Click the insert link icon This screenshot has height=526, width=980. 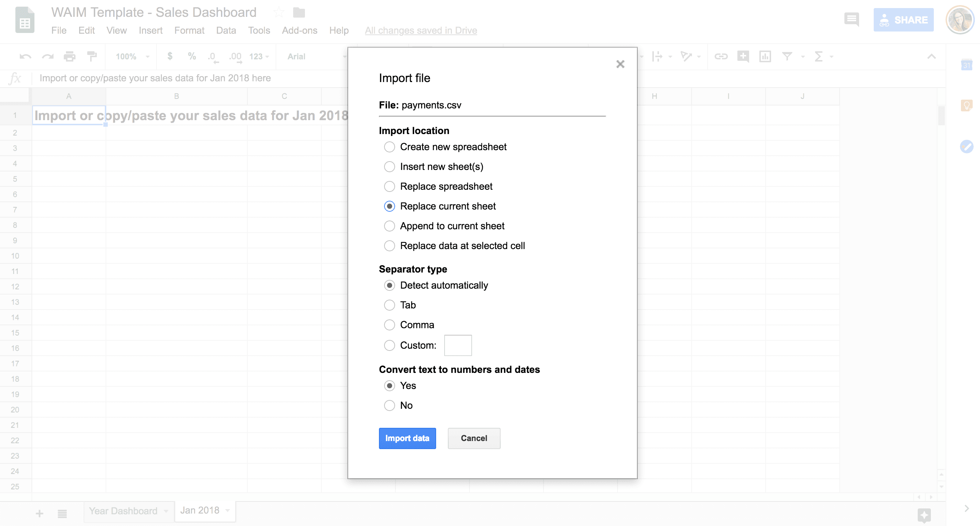(x=721, y=57)
